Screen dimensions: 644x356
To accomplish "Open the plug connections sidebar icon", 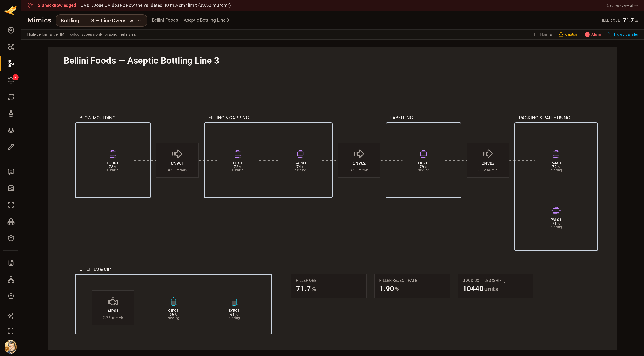I will [11, 147].
